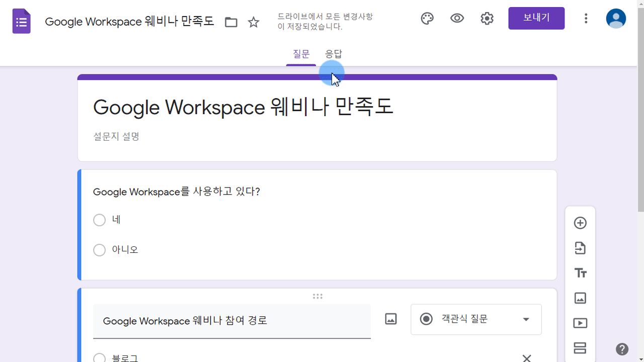The width and height of the screenshot is (644, 362).
Task: Open the 객관식 질문 type dropdown
Action: tap(476, 319)
